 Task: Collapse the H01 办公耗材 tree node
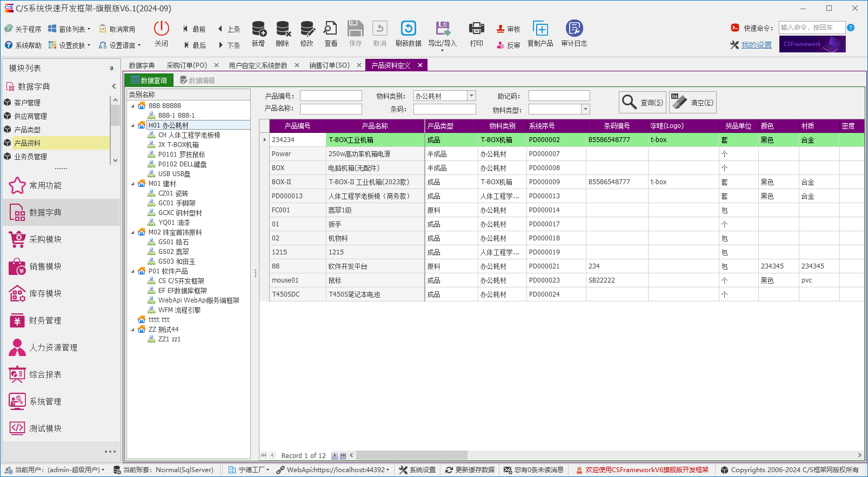pos(133,125)
